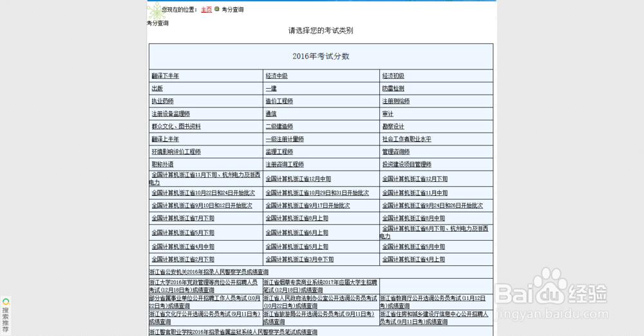
Task: Open 全国计算机浙江省12月下旬 link
Action: [415, 179]
